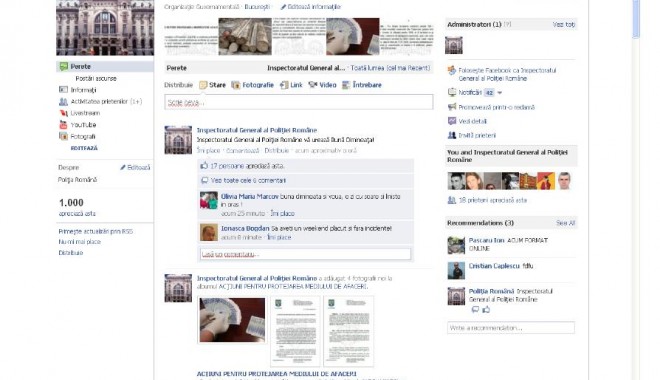Viewport: 660px width, 380px height.
Task: Click Nu-mi mai place link
Action: point(80,242)
